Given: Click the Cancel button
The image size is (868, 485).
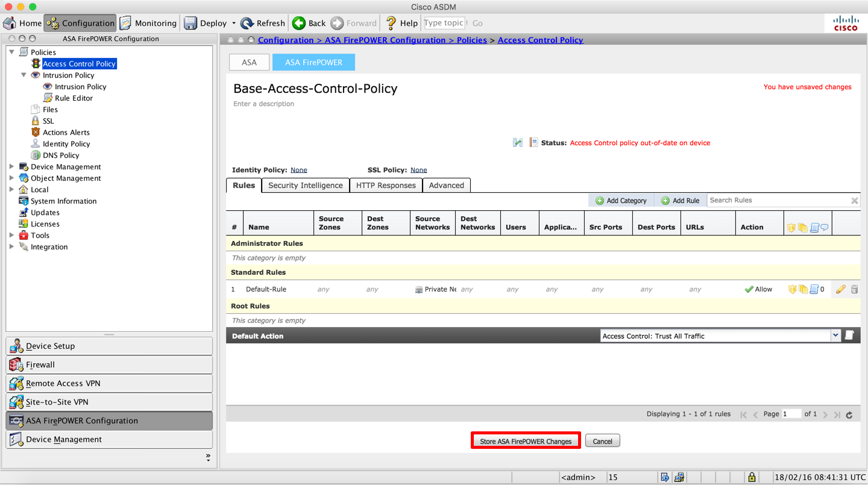Looking at the screenshot, I should [602, 441].
